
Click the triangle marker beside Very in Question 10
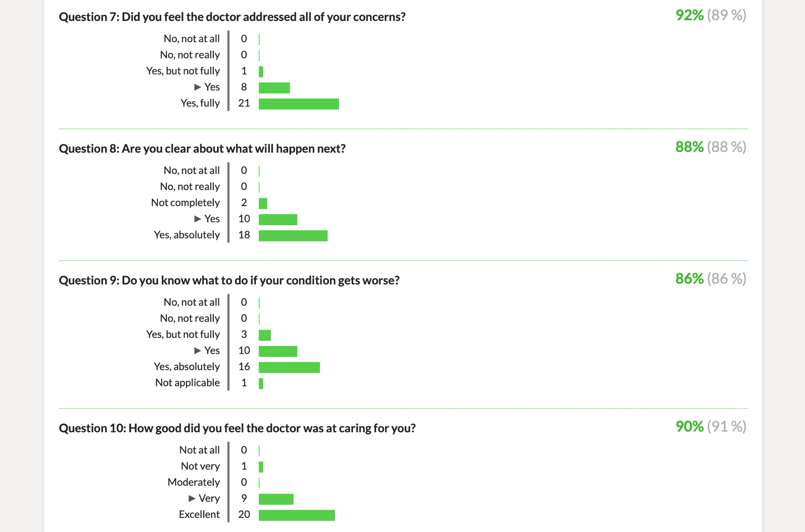coord(192,499)
